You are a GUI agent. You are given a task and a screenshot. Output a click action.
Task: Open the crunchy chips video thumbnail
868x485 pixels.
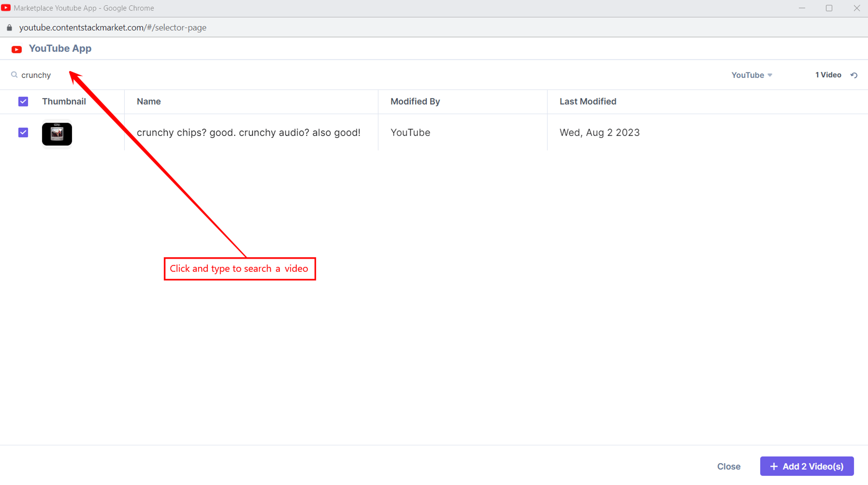pos(57,134)
